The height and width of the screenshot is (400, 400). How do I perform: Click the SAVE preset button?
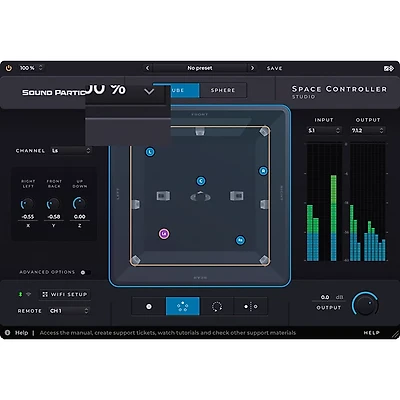click(274, 68)
